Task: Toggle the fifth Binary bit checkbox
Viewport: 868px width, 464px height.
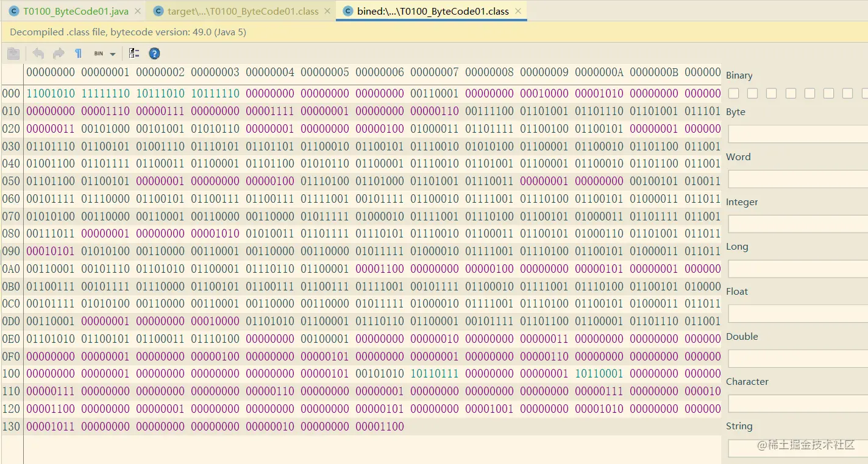Action: pyautogui.click(x=809, y=93)
